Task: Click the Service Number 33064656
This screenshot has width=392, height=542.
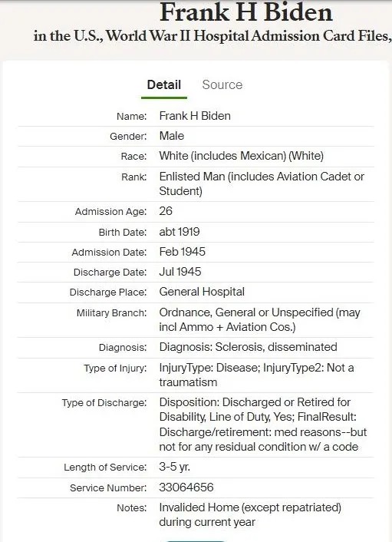Action: pos(186,487)
